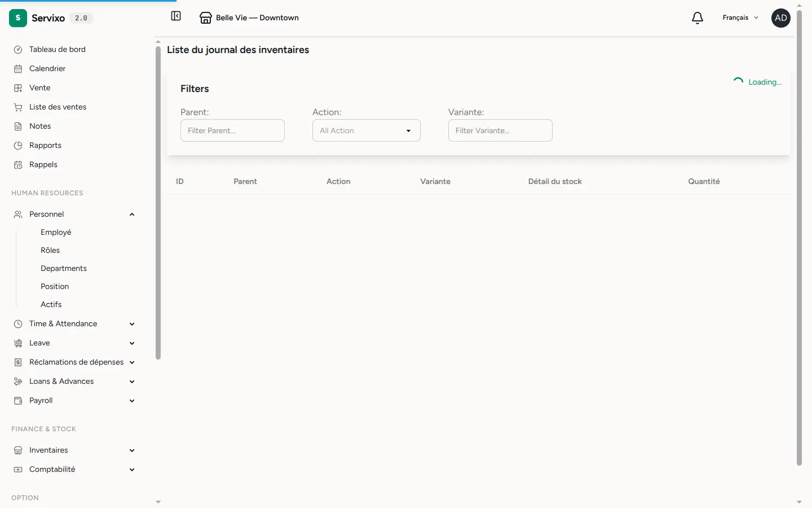
Task: Open the Français language selector
Action: [740, 18]
